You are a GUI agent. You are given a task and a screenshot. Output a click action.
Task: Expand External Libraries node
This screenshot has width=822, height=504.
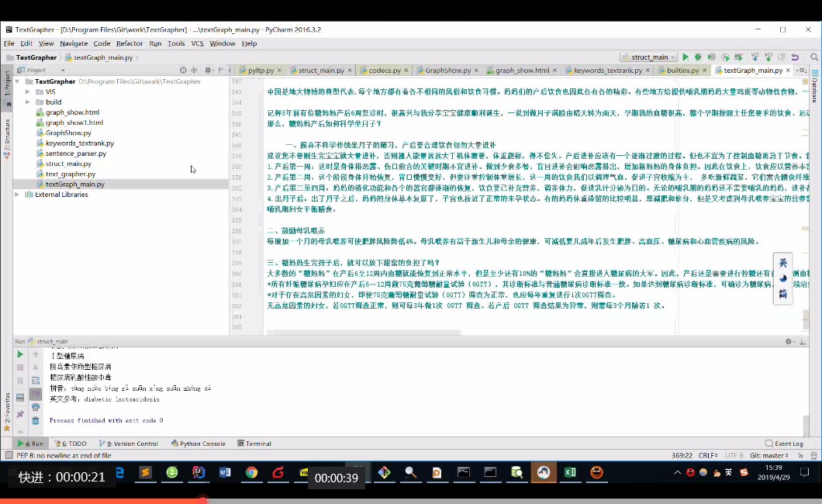point(17,195)
